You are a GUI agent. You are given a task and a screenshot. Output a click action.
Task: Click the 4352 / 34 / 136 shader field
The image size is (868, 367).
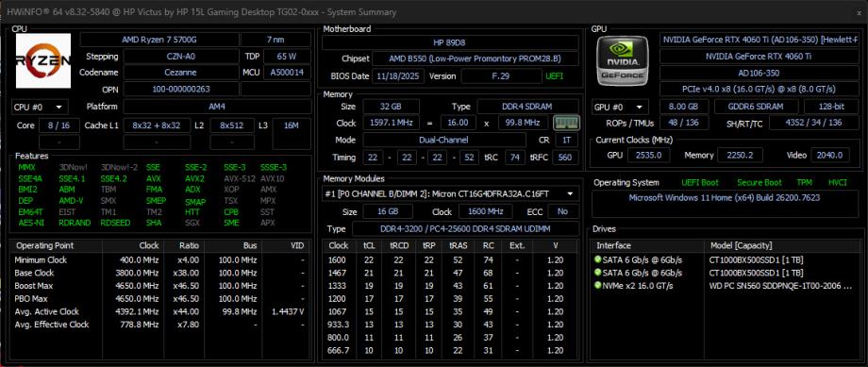(x=813, y=123)
